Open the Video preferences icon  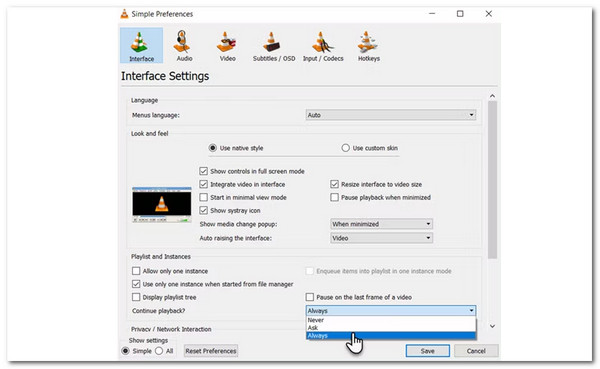click(227, 46)
